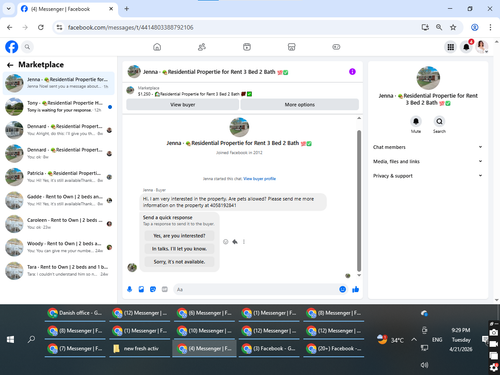The width and height of the screenshot is (500, 375).
Task: Open Gadde Rent to Own conversation
Action: [59, 200]
